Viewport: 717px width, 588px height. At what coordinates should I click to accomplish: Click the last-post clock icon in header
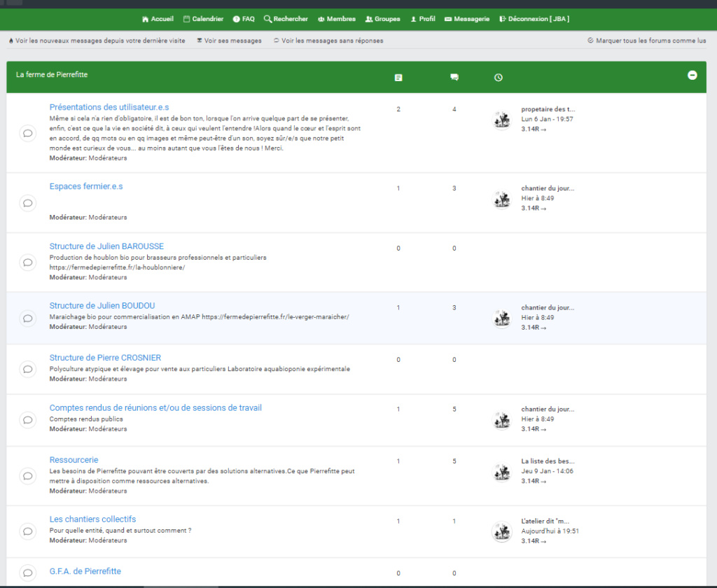(499, 78)
